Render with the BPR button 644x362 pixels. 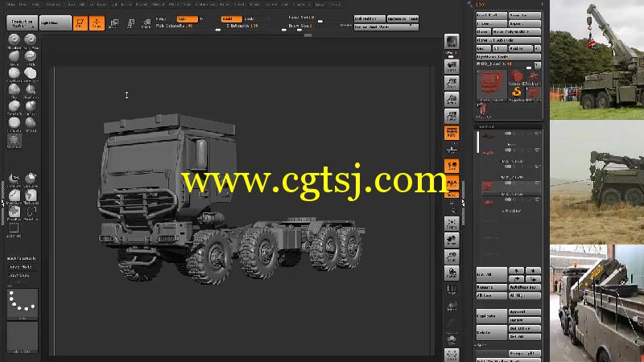[x=452, y=42]
